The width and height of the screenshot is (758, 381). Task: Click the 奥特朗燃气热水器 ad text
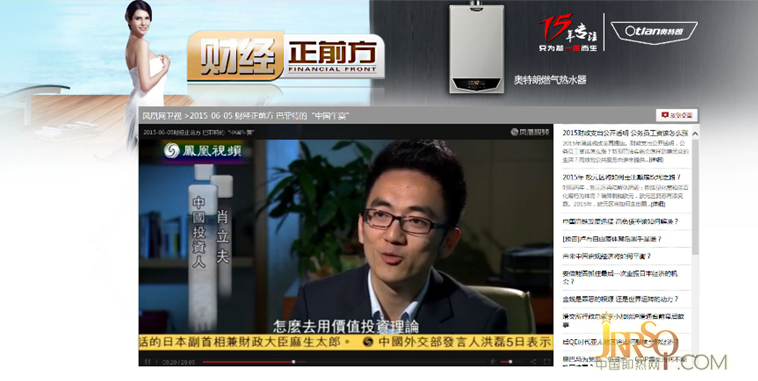pos(550,80)
